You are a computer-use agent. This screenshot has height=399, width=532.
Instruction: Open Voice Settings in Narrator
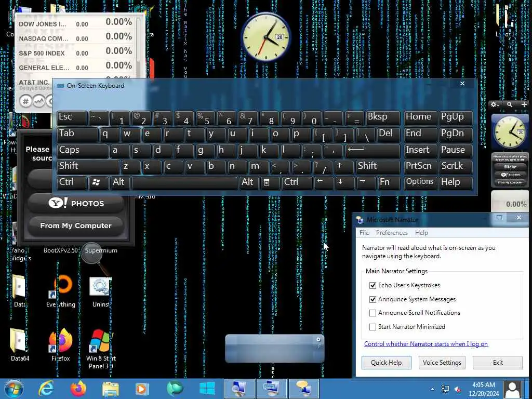click(x=442, y=362)
